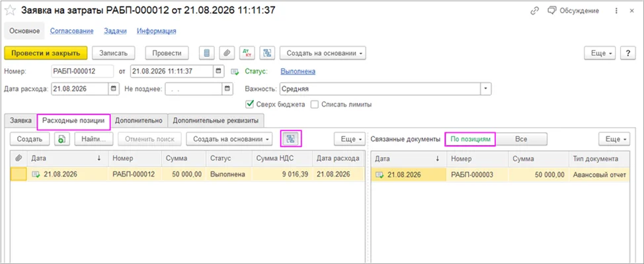Open the three-dot window menu
This screenshot has width=644, height=264.
616,11
